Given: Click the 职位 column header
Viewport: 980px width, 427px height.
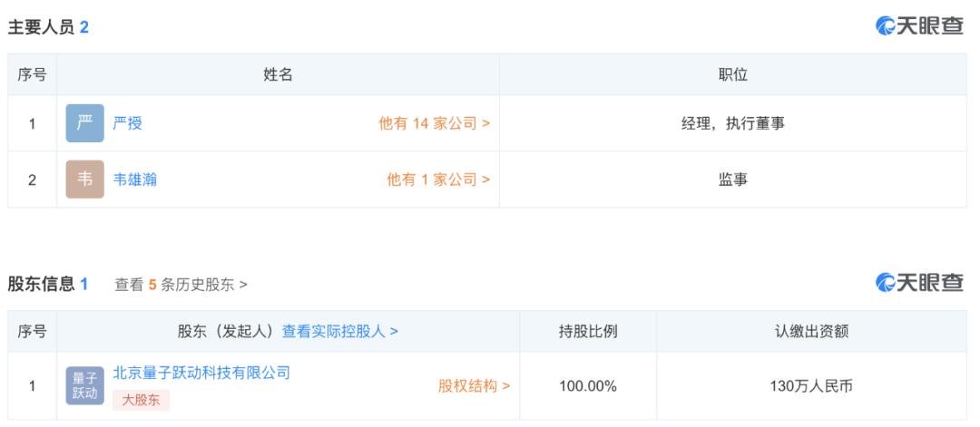Looking at the screenshot, I should (733, 75).
